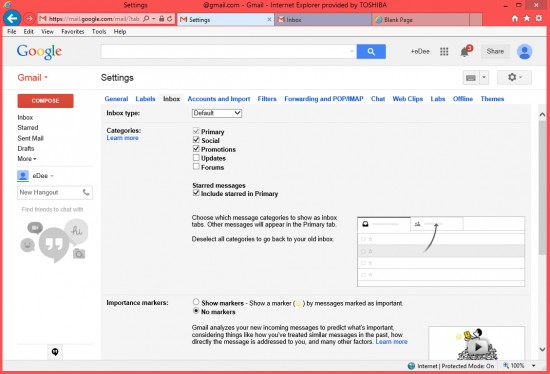Open the Help menu
The image size is (550, 374).
click(120, 32)
